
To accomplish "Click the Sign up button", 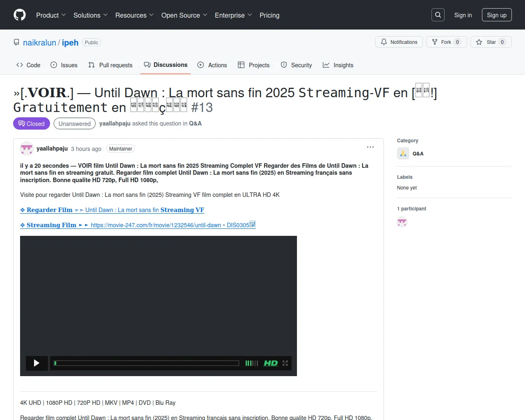I will click(x=497, y=15).
